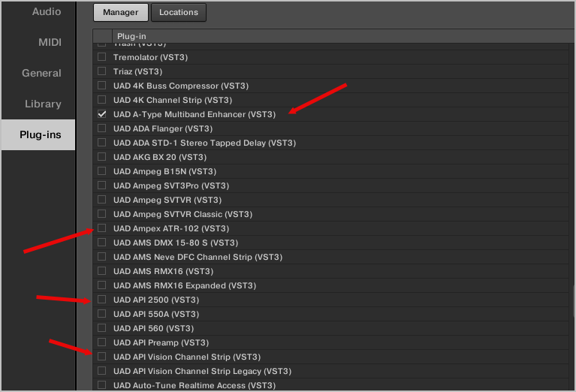The height and width of the screenshot is (392, 576).
Task: Enable the Tremolator (VST3) checkbox
Action: tap(101, 57)
